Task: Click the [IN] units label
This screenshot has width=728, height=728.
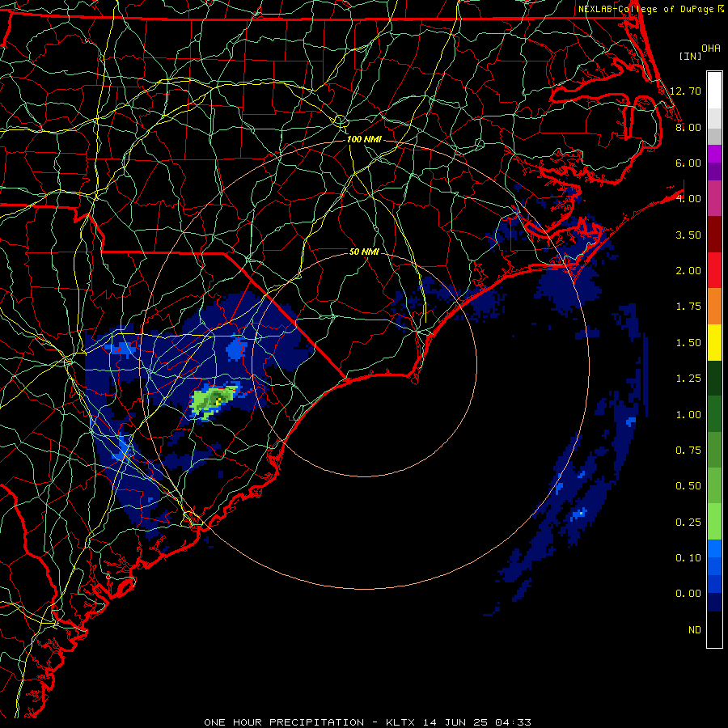Action: pyautogui.click(x=690, y=56)
